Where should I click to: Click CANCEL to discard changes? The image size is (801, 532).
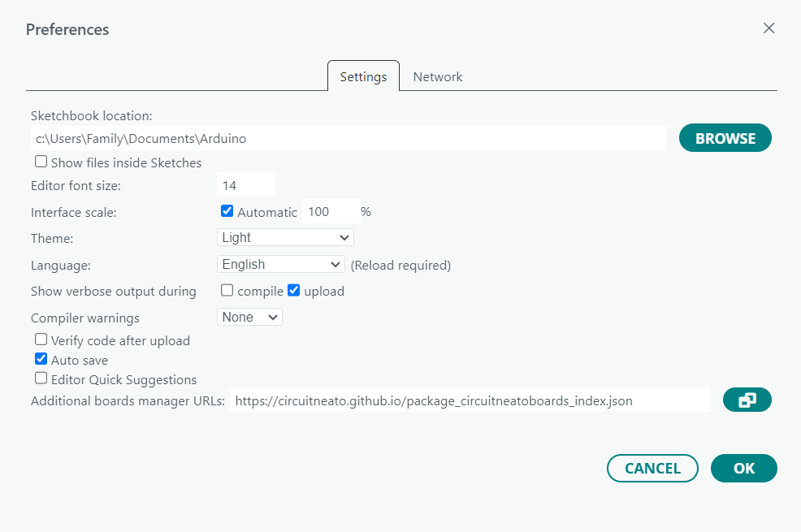coord(652,468)
